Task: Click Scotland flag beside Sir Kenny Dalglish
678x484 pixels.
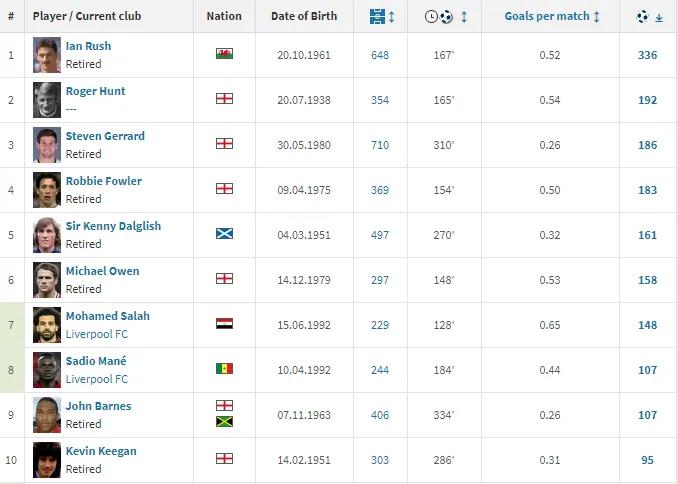Action: click(224, 233)
